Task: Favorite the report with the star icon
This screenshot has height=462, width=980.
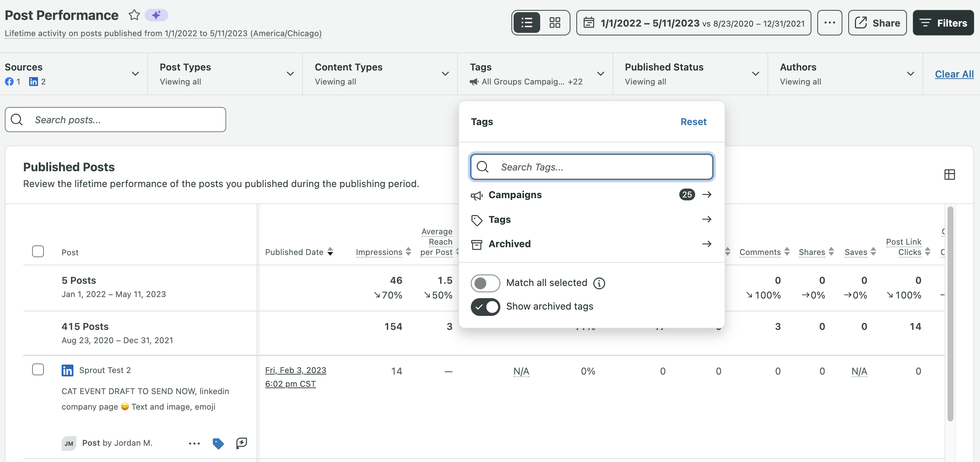Action: click(x=134, y=15)
